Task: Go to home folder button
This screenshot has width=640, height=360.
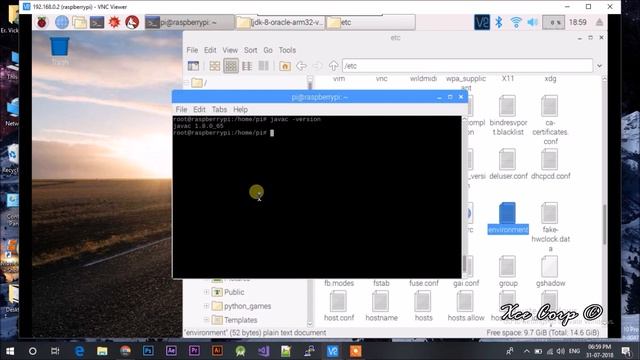Action: 285,66
